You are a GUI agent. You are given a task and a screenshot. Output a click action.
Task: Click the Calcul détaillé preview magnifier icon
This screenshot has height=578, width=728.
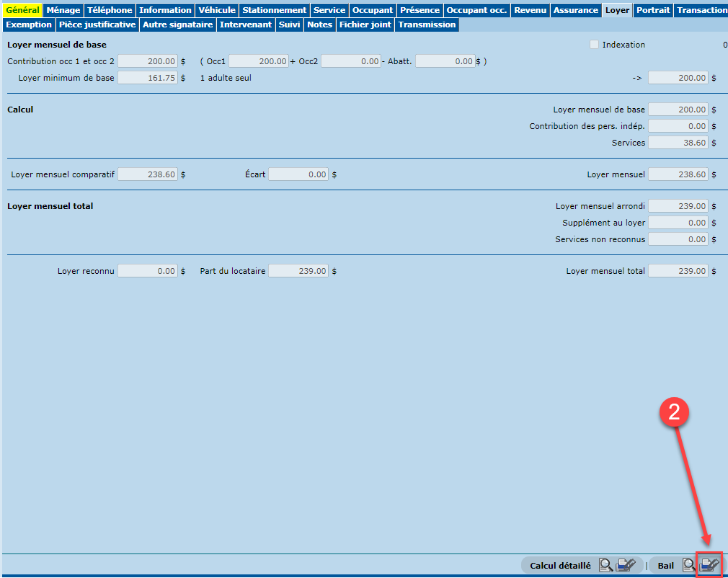pos(606,566)
